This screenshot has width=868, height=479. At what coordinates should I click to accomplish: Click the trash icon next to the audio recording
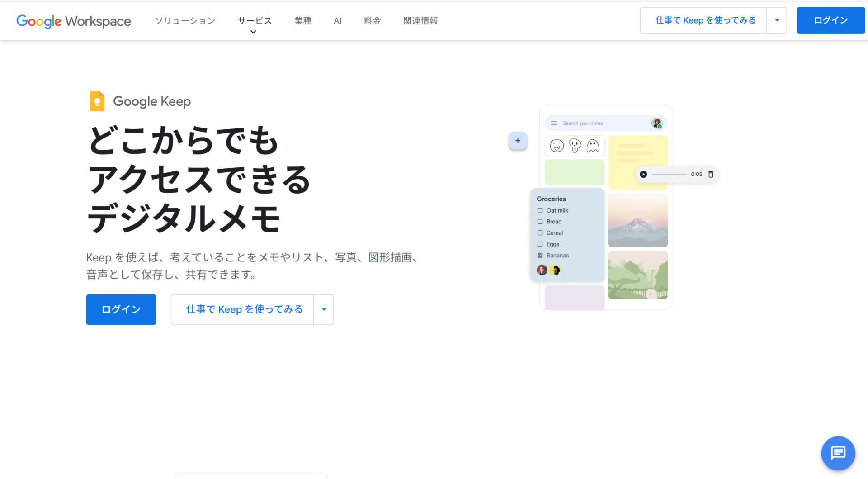pyautogui.click(x=711, y=174)
